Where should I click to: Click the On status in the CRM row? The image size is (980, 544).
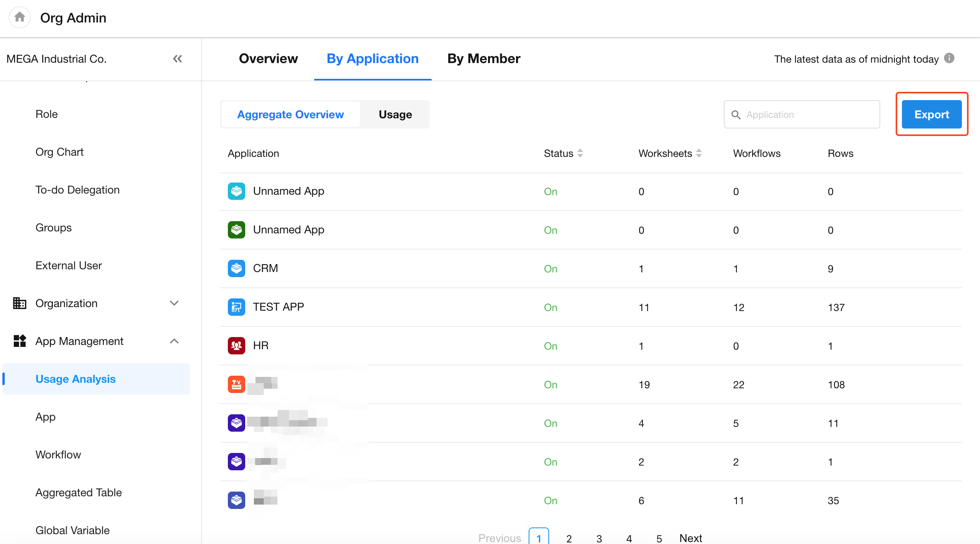click(x=551, y=269)
